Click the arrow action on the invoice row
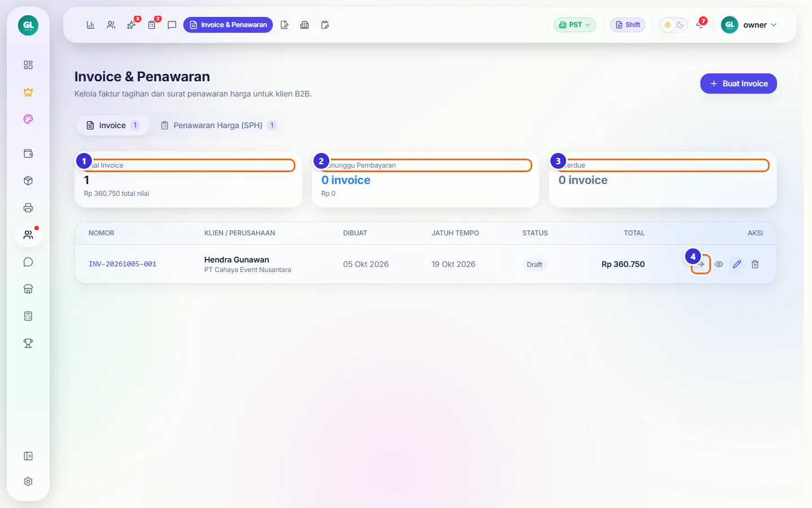The height and width of the screenshot is (508, 812). tap(701, 264)
